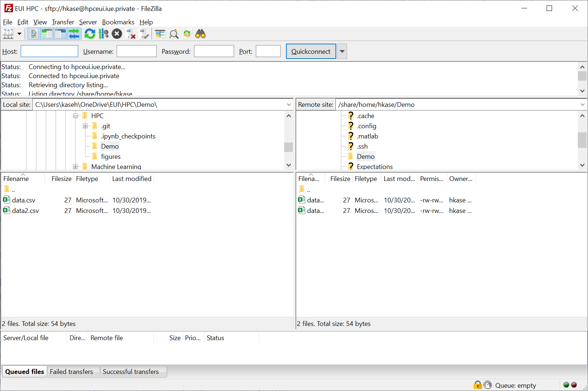Open Site Manager dropdown arrow

19,34
